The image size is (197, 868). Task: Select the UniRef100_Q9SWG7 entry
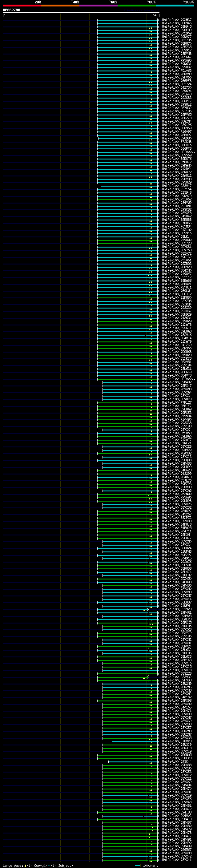[x=177, y=67]
